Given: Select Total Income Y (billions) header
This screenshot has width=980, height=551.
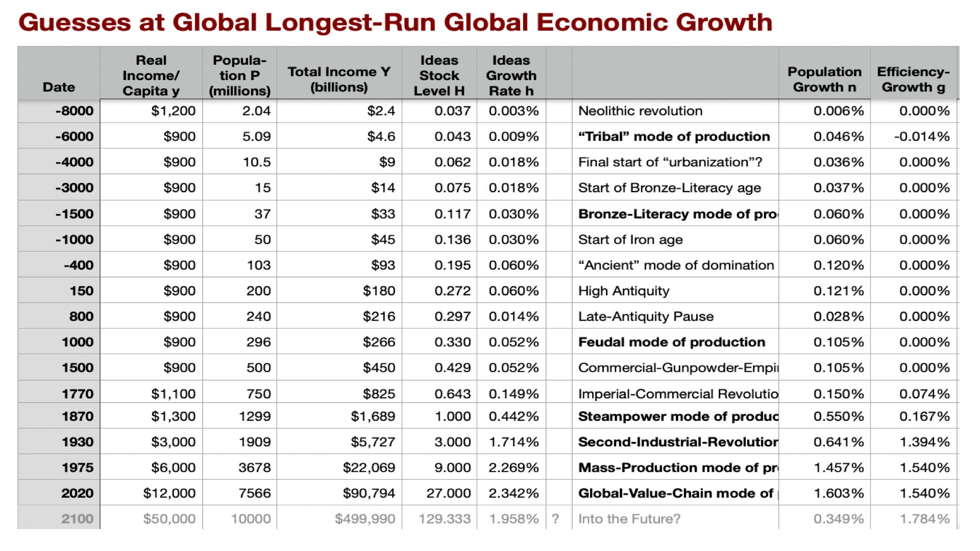Looking at the screenshot, I should click(339, 79).
